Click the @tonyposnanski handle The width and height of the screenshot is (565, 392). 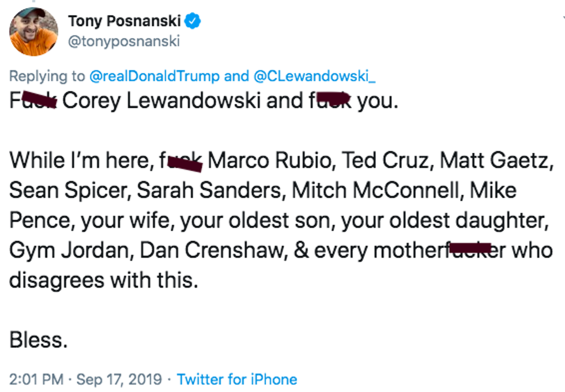[x=124, y=42]
